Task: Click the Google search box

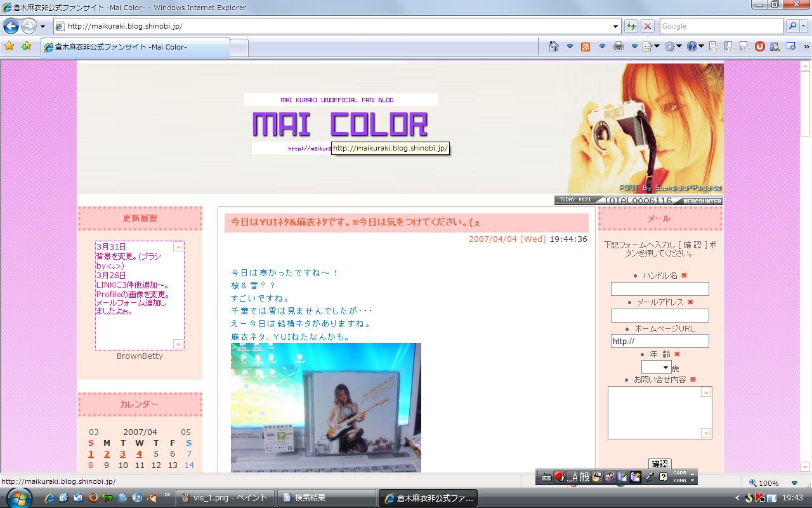Action: click(721, 26)
